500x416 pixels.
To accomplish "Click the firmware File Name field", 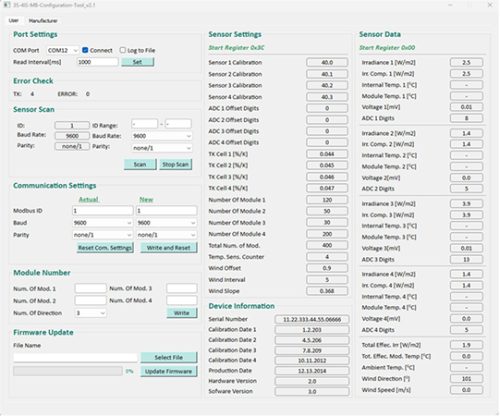I will [x=75, y=358].
